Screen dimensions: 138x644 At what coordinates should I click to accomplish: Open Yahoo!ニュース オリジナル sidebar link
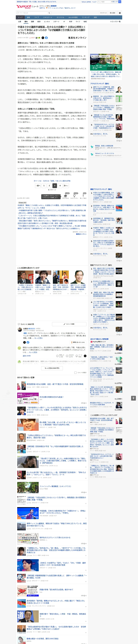pyautogui.click(x=104, y=153)
